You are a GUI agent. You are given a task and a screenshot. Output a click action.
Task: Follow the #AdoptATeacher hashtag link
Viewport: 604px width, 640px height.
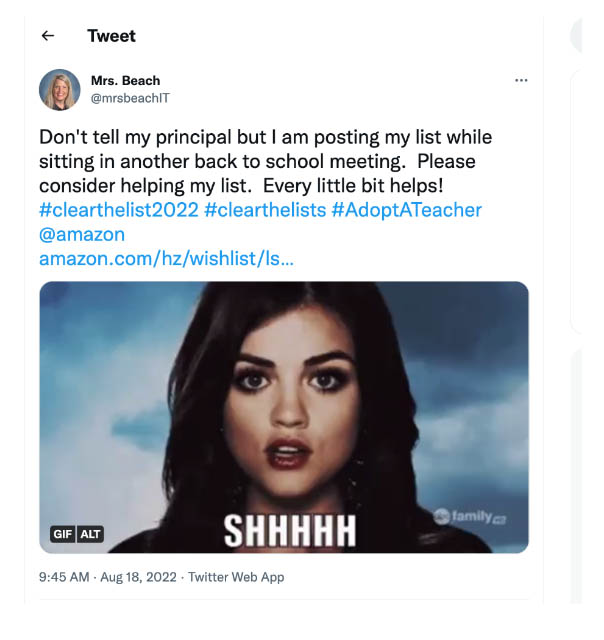point(407,210)
